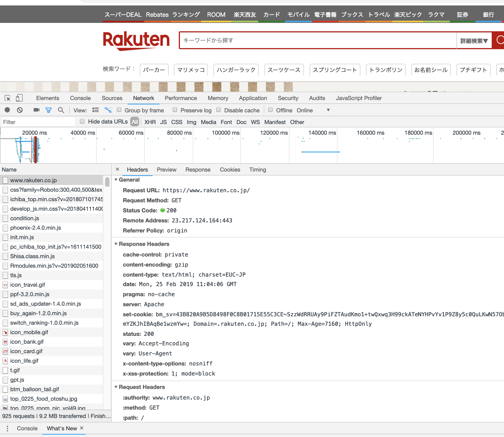The height and width of the screenshot is (437, 504).
Task: Click the network Filter text field
Action: pos(38,122)
